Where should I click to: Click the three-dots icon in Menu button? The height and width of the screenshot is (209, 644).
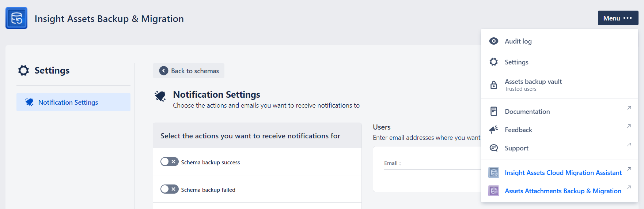coord(628,18)
